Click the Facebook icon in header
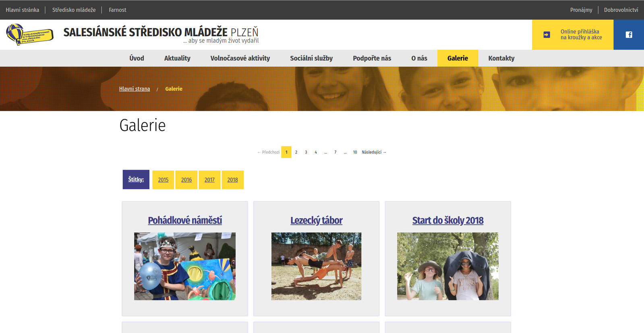644x333 pixels. (628, 35)
